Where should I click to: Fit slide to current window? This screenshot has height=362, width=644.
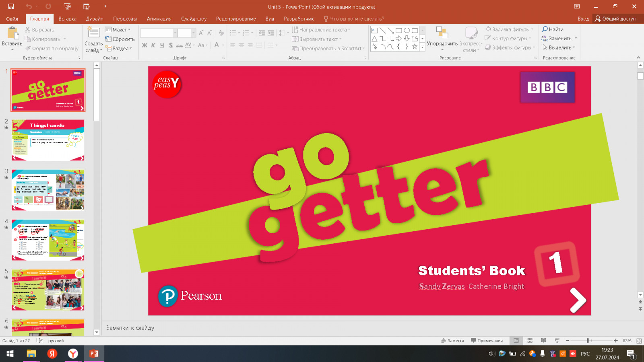tap(639, 341)
